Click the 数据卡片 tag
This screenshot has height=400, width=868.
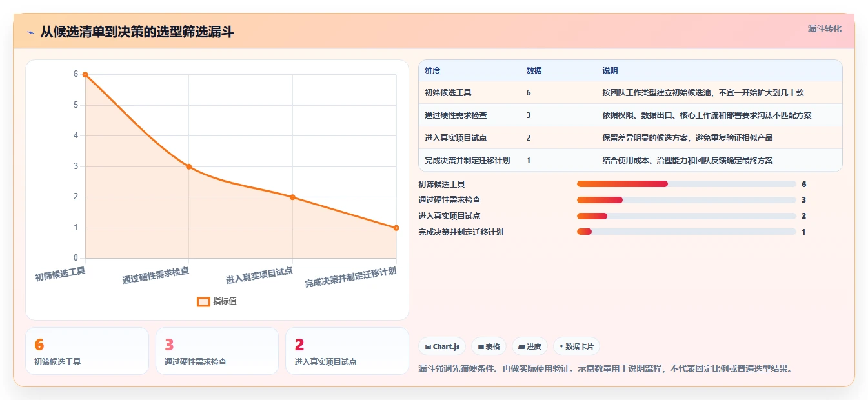coord(576,346)
